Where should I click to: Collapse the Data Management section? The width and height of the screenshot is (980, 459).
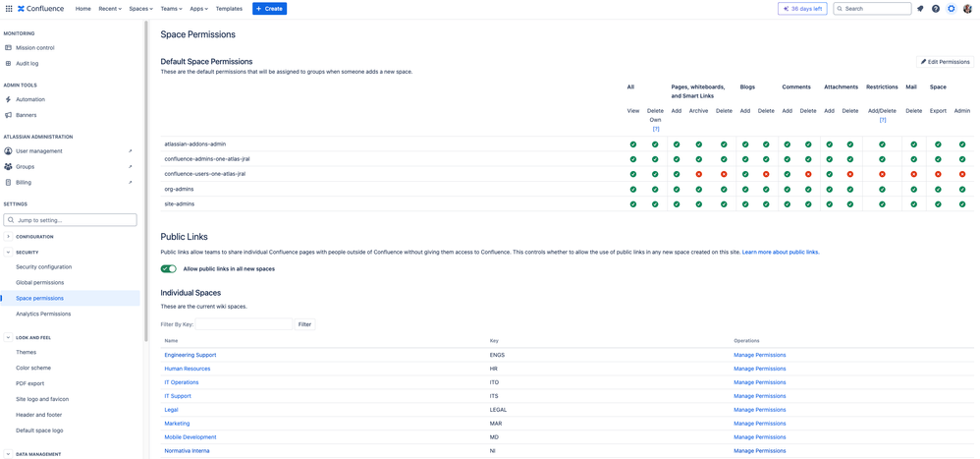tap(8, 454)
